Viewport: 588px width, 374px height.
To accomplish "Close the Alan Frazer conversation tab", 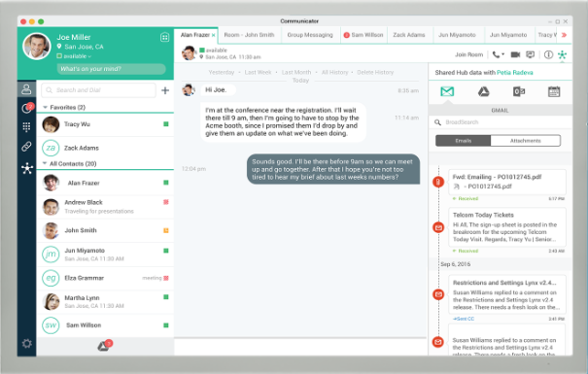I will coord(214,35).
